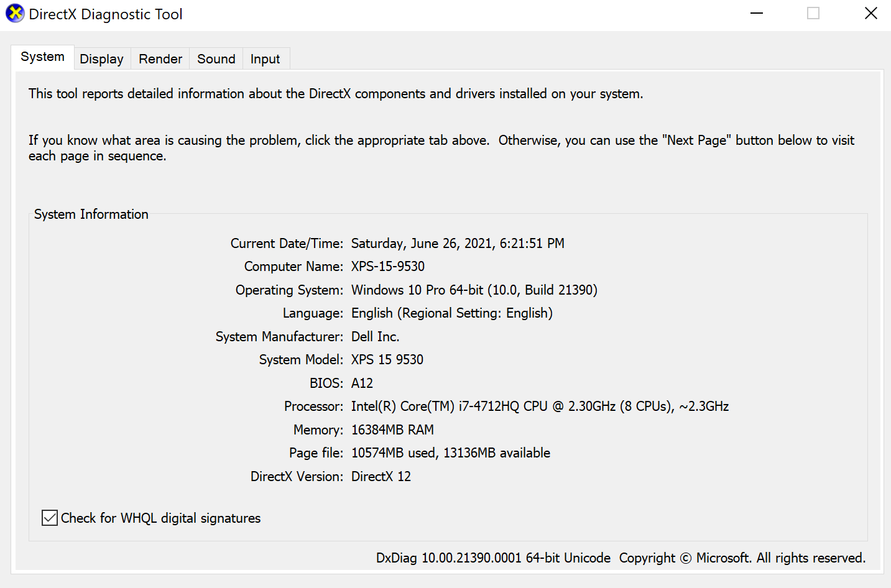Viewport: 891px width, 588px height.
Task: Switch to the Display tab
Action: pos(102,59)
